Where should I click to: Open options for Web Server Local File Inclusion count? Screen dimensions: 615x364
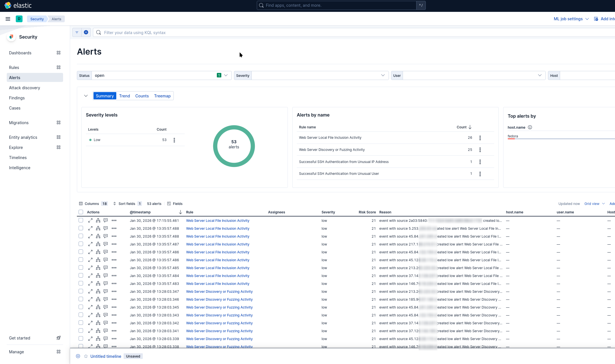point(480,138)
